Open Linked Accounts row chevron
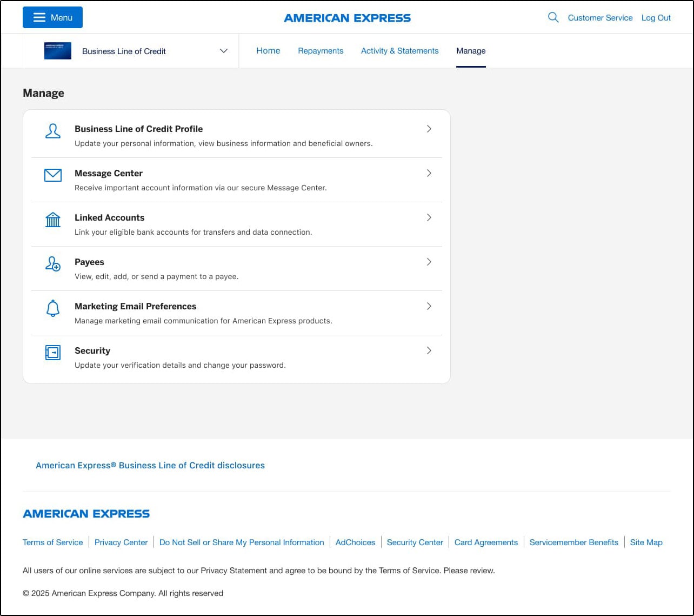This screenshot has width=694, height=616. click(x=429, y=217)
